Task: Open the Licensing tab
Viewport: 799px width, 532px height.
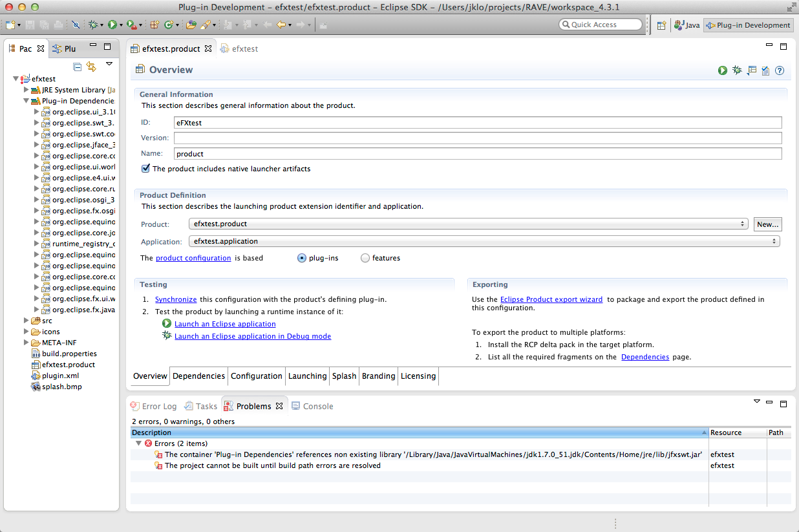Action: click(x=418, y=376)
